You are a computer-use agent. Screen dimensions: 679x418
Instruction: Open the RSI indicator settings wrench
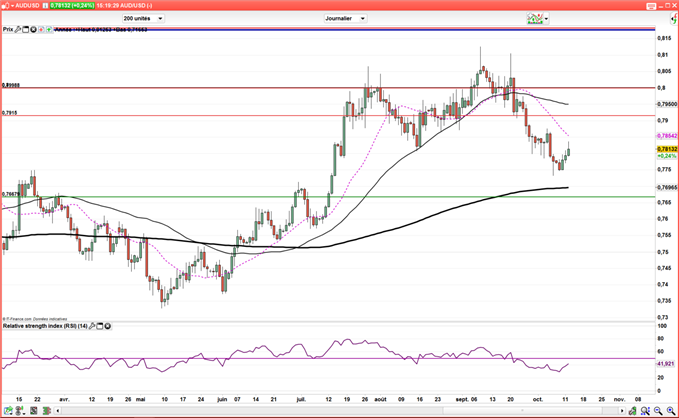pyautogui.click(x=92, y=326)
